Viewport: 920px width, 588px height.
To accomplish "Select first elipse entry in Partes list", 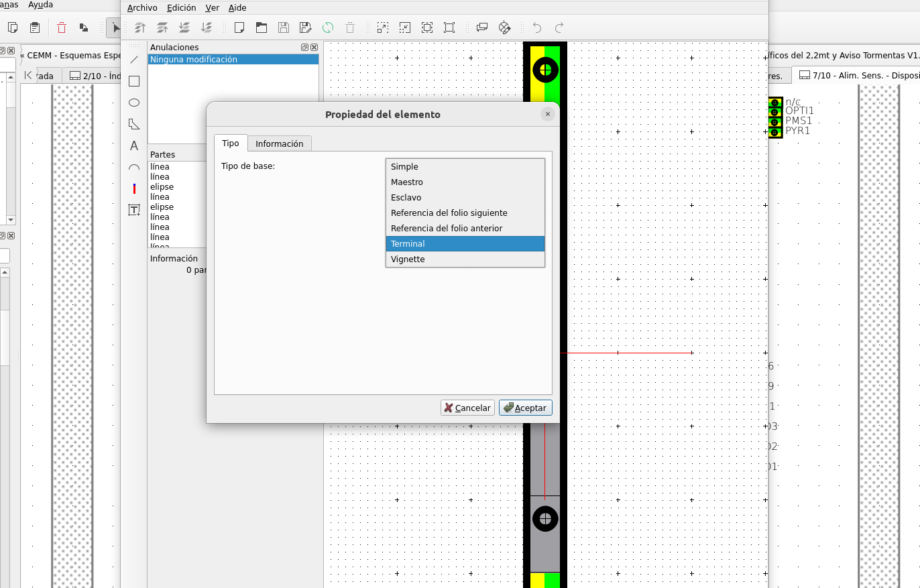I will tap(162, 187).
